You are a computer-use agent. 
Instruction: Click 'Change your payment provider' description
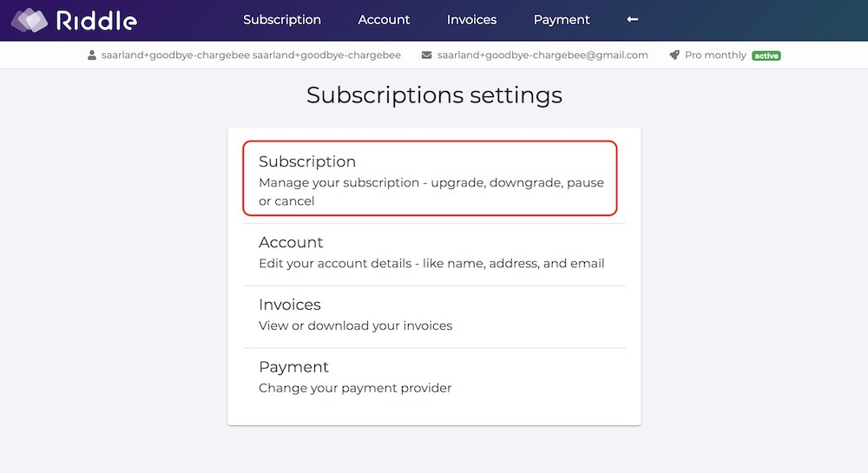coord(355,388)
